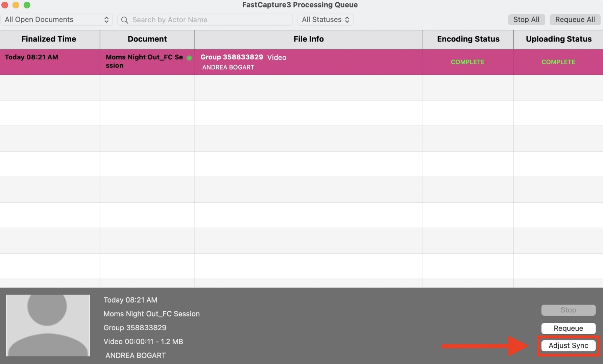The image size is (603, 364).
Task: Click the encoding COMPLETE status in the row
Action: point(467,62)
